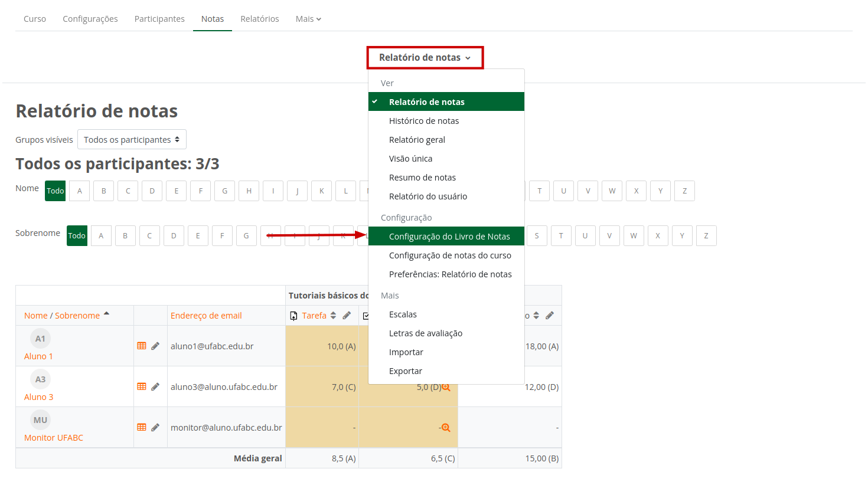This screenshot has width=868, height=482.
Task: Open 'Todos os participantes' group dropdown
Action: (x=132, y=140)
